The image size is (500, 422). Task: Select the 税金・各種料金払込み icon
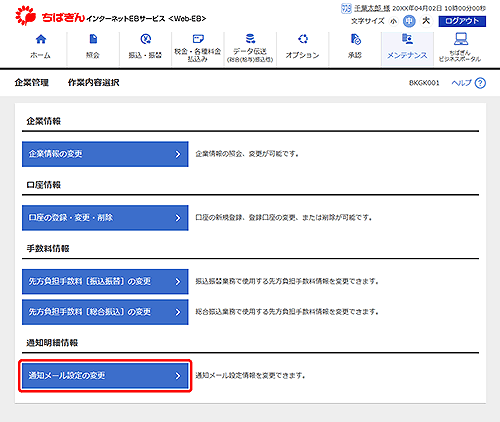[x=198, y=39]
